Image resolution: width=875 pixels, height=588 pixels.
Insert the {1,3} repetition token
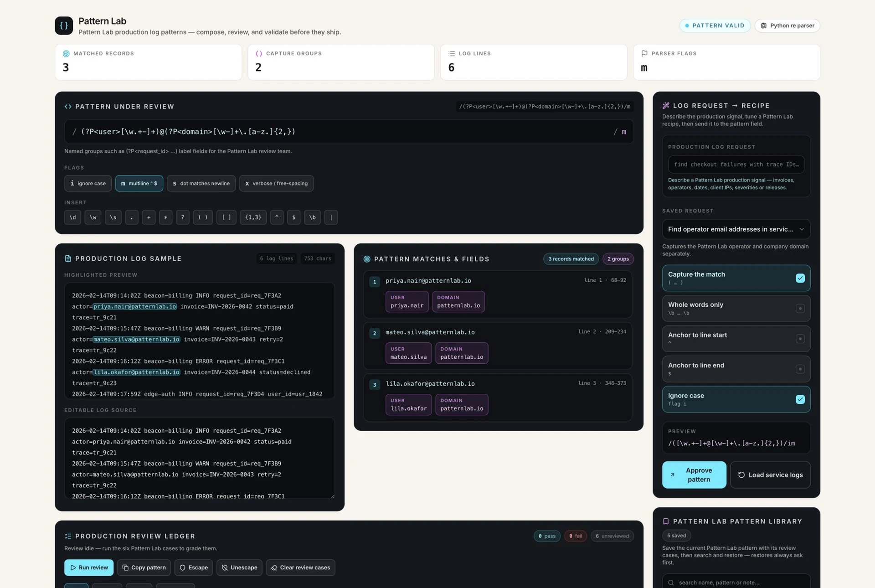pyautogui.click(x=253, y=217)
